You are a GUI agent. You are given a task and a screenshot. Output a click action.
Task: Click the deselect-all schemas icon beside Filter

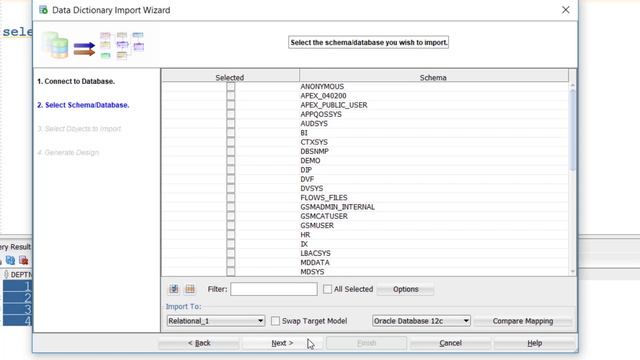tap(190, 289)
